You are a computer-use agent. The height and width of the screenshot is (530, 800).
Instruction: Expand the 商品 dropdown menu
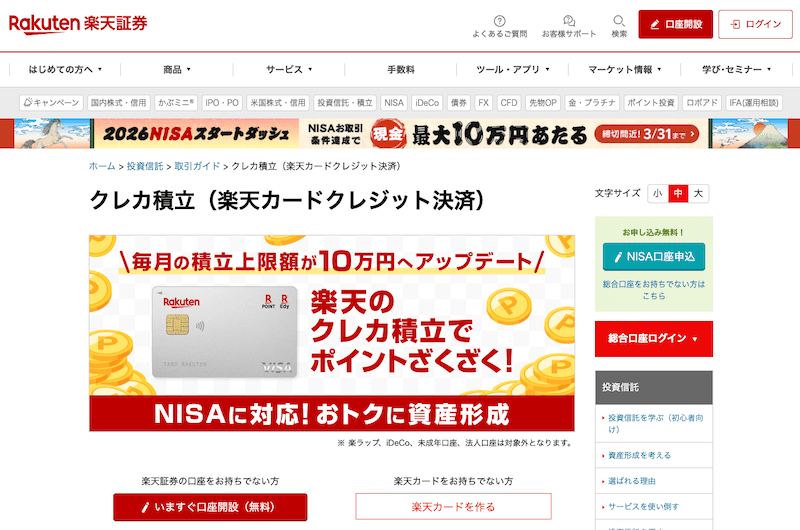pos(177,70)
